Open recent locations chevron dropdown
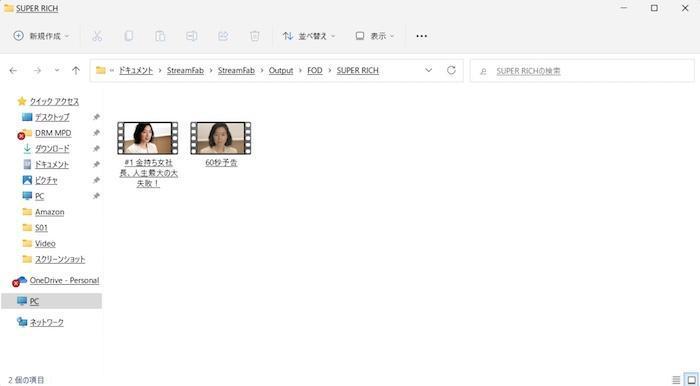Image resolution: width=700 pixels, height=386 pixels. tap(57, 71)
